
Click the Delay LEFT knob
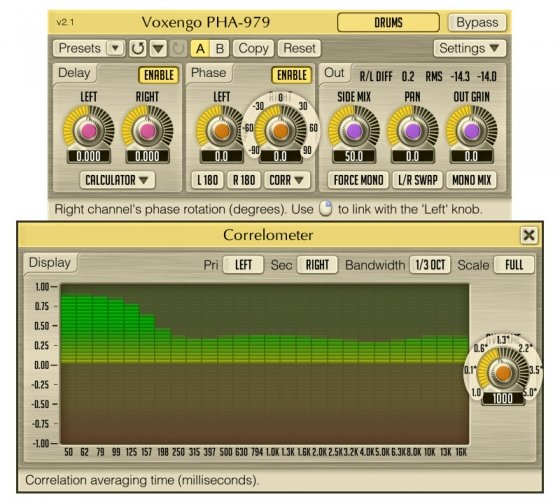click(89, 131)
